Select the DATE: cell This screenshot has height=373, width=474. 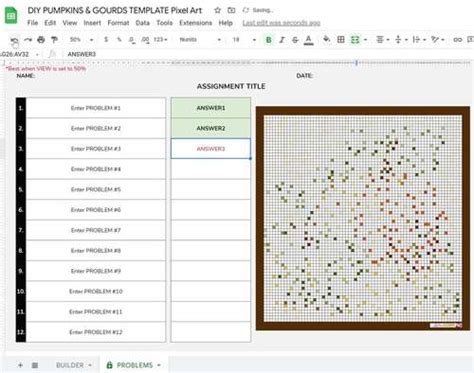click(x=305, y=76)
